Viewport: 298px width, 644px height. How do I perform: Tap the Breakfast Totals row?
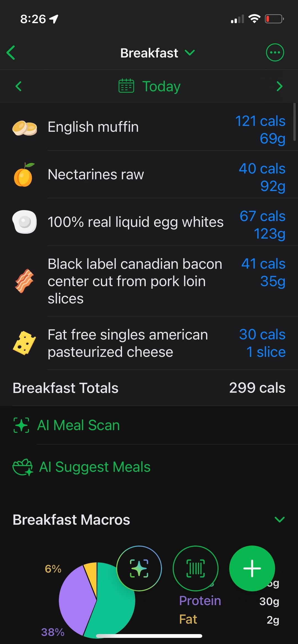pyautogui.click(x=149, y=388)
